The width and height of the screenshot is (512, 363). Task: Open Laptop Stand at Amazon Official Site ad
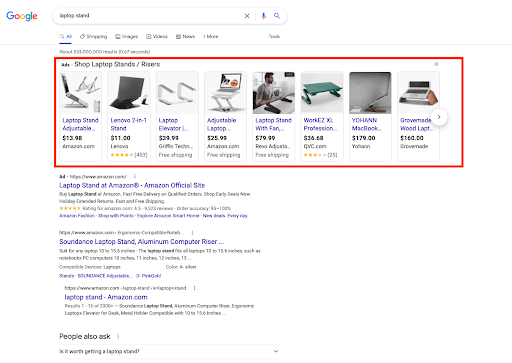click(x=132, y=185)
